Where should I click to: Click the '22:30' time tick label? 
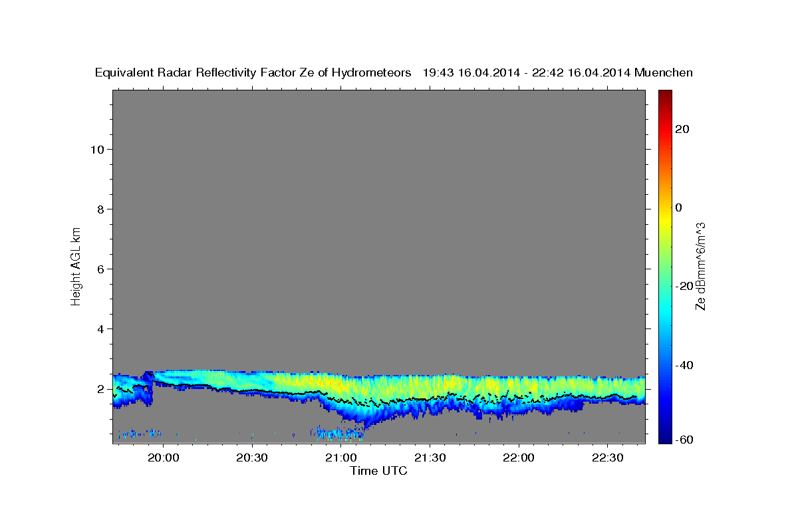coord(607,458)
